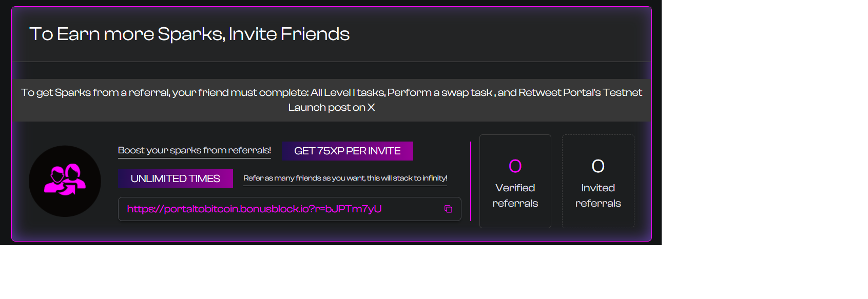
Task: Click the GET 75XP PER INVITE badge
Action: pyautogui.click(x=348, y=151)
